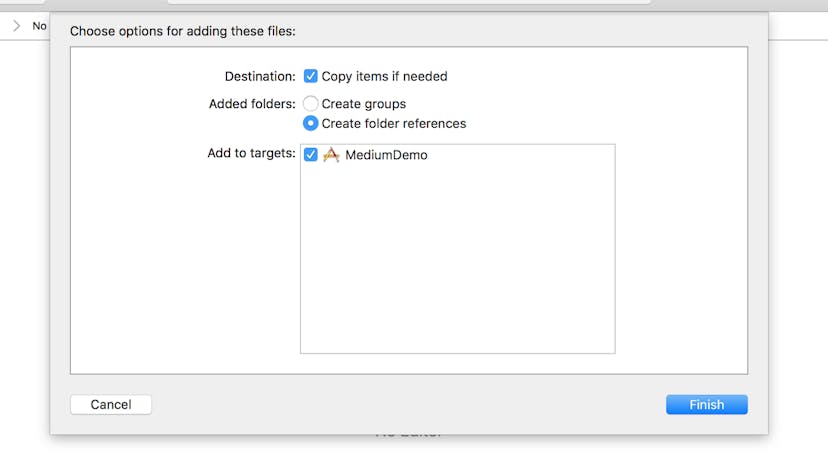Click the Added folders label

point(252,104)
